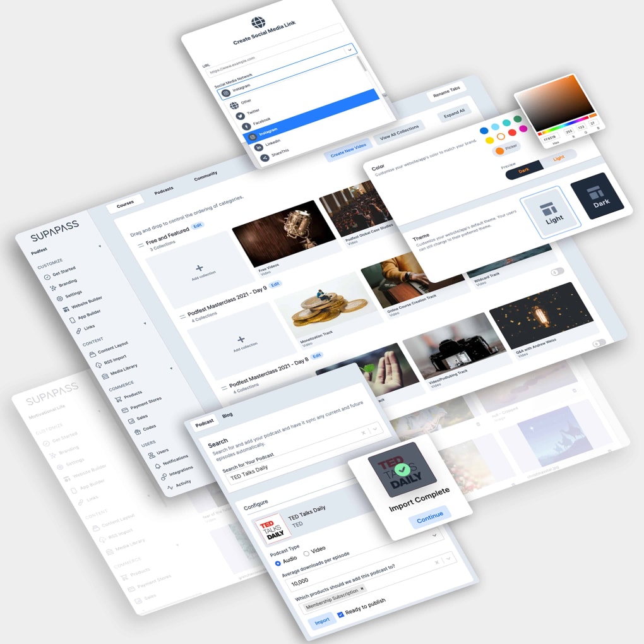This screenshot has width=644, height=644.
Task: Pick the magenta color swatch
Action: pyautogui.click(x=523, y=129)
